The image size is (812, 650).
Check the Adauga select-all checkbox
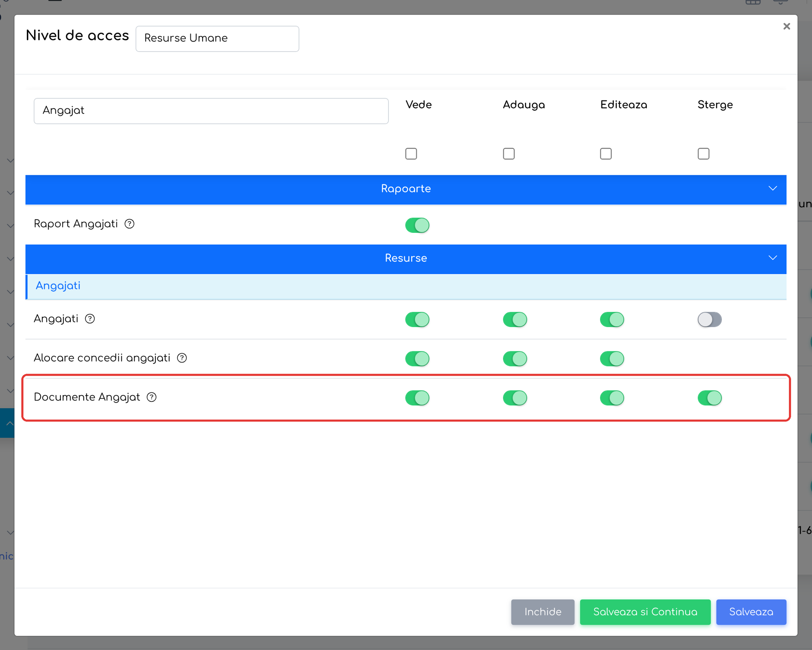coord(509,154)
